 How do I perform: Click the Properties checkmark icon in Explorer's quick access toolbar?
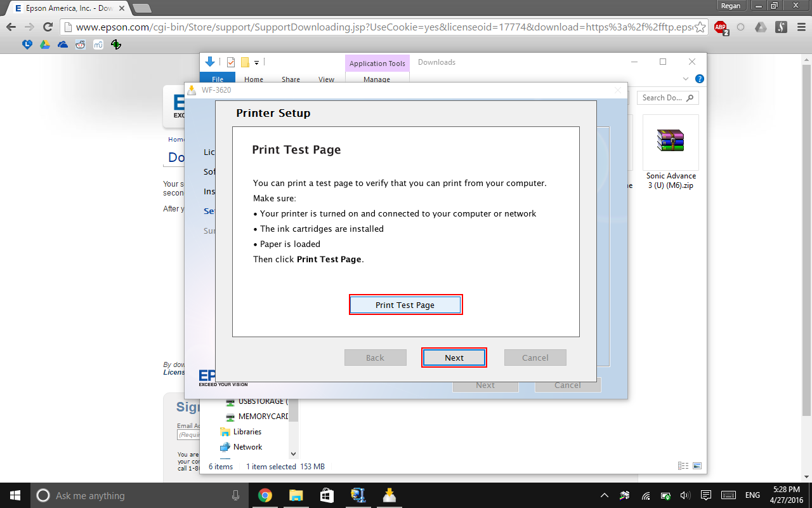point(231,62)
